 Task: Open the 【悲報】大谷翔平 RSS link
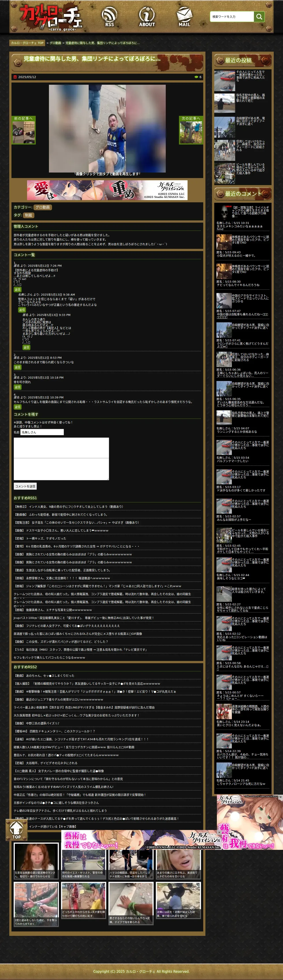click(46, 763)
